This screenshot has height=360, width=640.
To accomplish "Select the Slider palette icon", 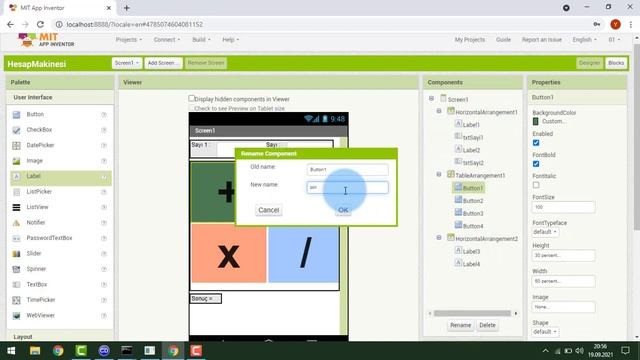I will (x=16, y=254).
